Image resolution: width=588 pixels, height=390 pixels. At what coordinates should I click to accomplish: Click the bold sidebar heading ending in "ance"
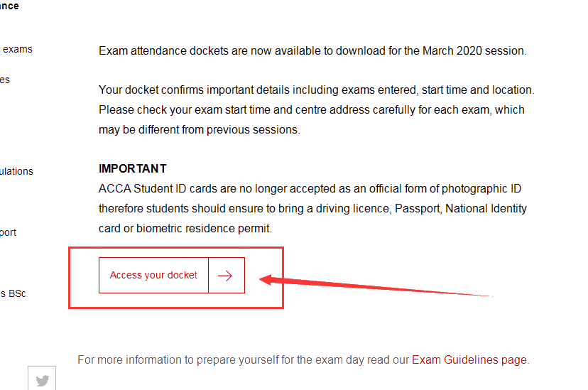click(9, 6)
